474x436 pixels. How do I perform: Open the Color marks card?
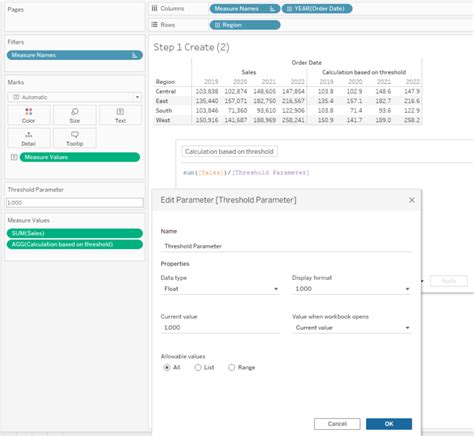pyautogui.click(x=28, y=115)
